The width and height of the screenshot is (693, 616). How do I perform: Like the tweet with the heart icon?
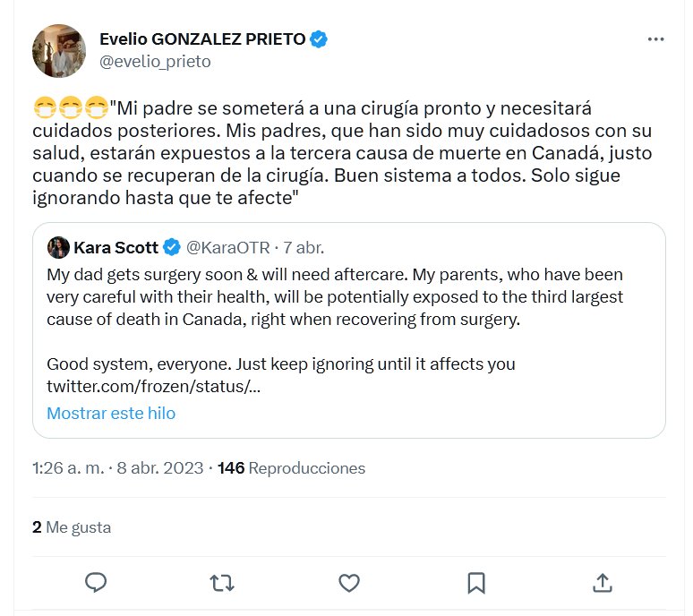pos(349,583)
